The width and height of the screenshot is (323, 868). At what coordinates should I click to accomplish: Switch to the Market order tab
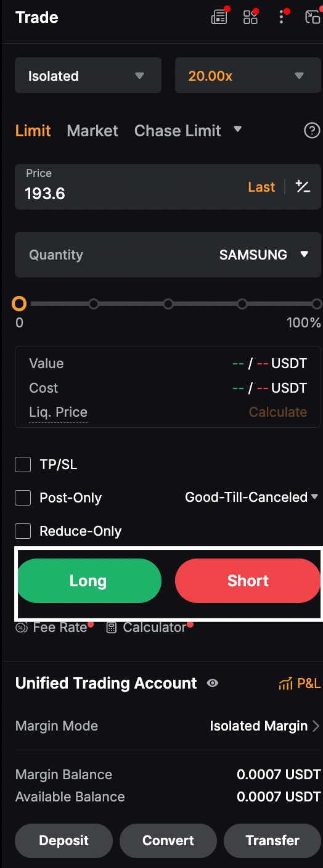[x=92, y=131]
